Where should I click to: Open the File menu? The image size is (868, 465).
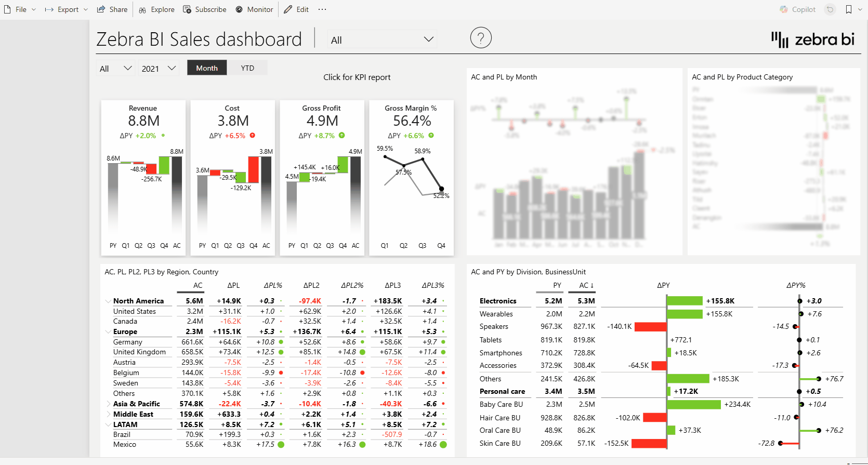point(20,9)
